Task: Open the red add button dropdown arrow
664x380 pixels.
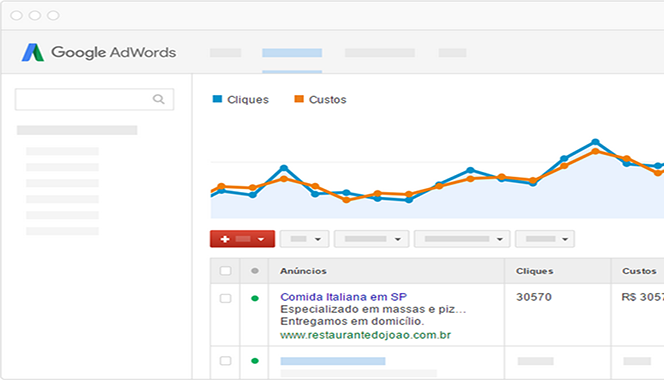Action: (x=261, y=239)
